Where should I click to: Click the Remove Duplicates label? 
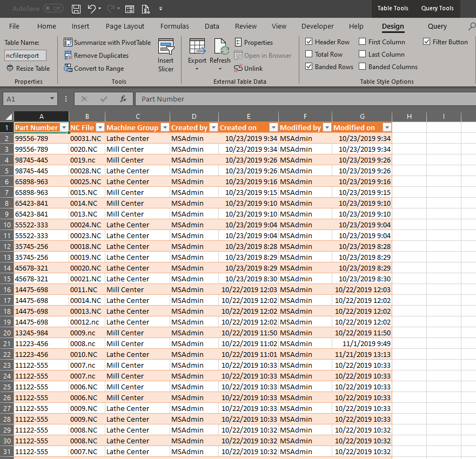tap(102, 56)
